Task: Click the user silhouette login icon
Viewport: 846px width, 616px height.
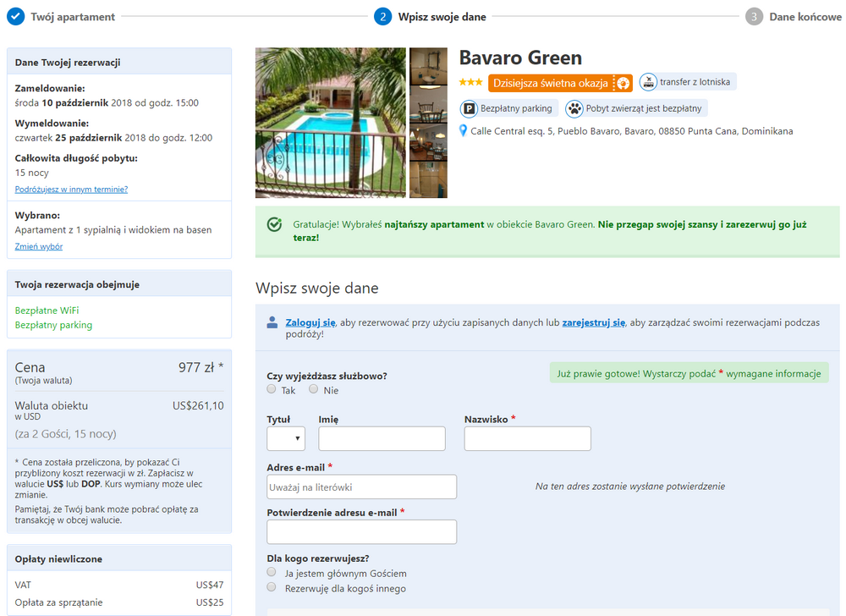Action: pyautogui.click(x=272, y=322)
